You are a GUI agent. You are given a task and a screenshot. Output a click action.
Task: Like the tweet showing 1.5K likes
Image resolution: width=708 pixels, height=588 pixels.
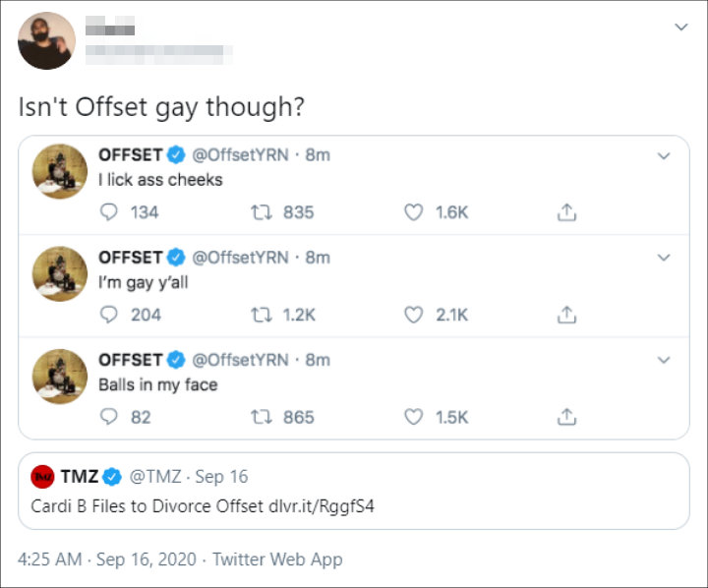click(x=413, y=417)
